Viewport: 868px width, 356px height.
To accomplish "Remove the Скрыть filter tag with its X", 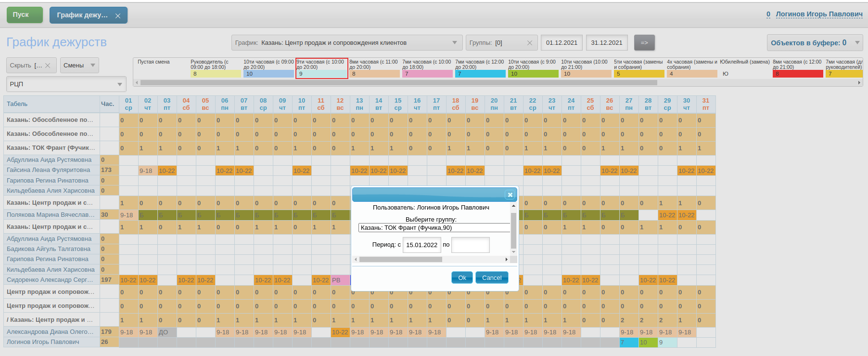I will tap(48, 66).
